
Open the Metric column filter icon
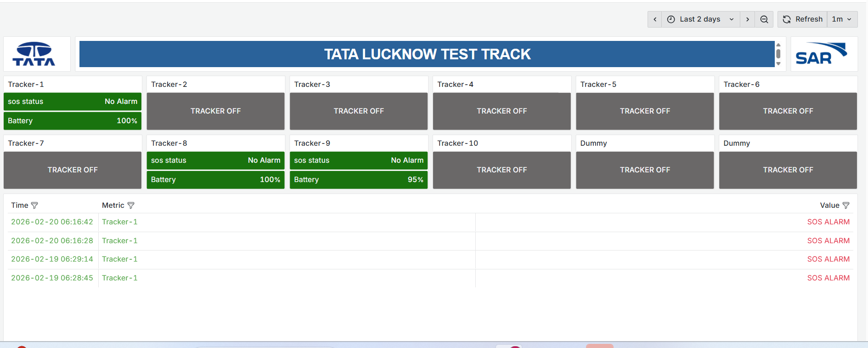[x=131, y=205]
